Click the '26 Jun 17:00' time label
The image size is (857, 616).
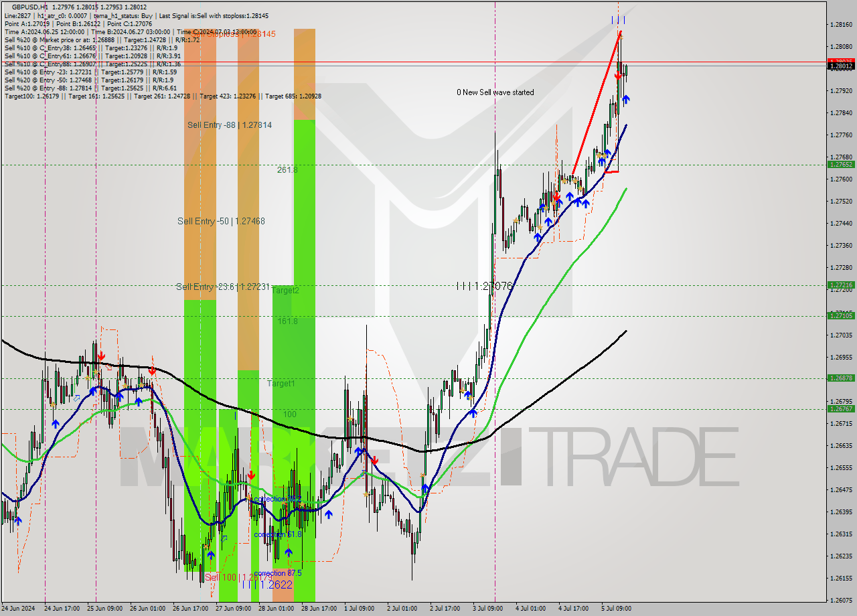tap(190, 609)
